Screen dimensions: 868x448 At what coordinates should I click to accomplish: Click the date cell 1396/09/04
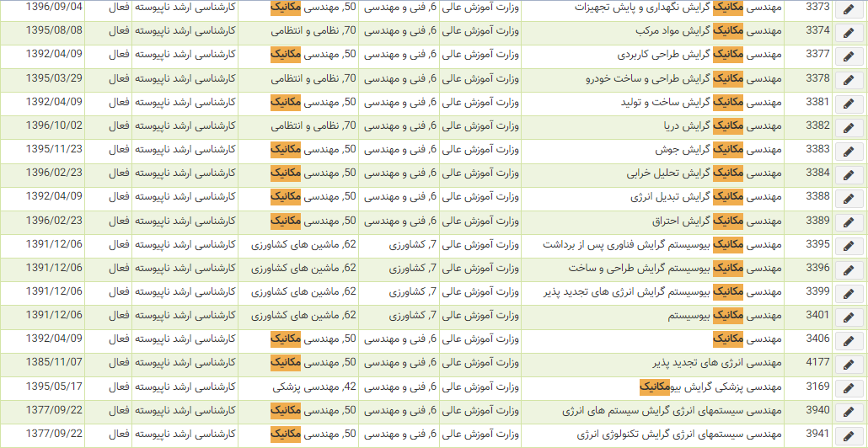tap(55, 7)
